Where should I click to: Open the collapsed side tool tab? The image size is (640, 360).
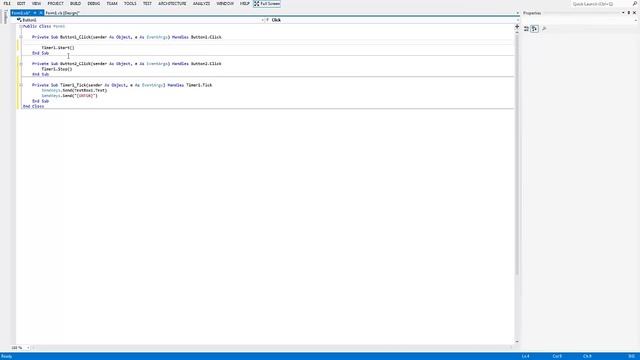[5, 17]
